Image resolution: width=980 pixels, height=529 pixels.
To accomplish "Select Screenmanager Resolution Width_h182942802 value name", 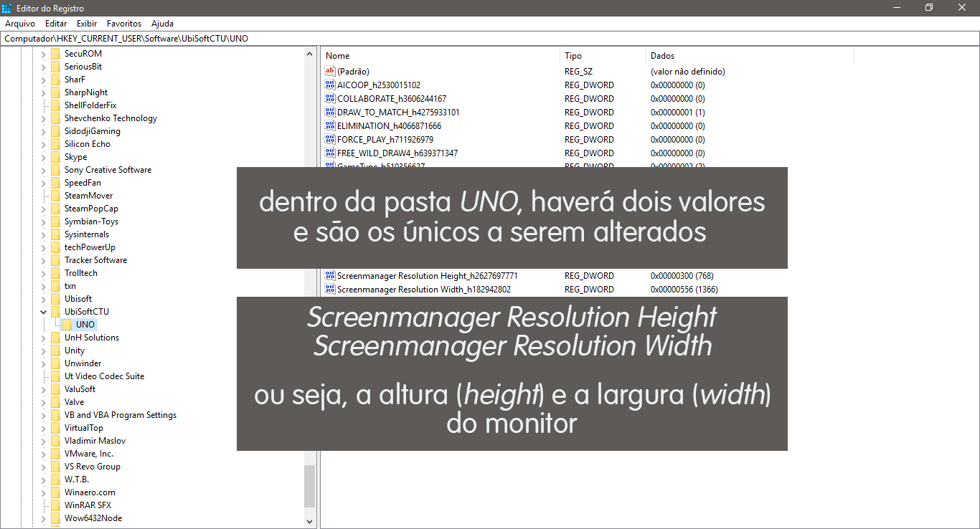I will pos(424,289).
